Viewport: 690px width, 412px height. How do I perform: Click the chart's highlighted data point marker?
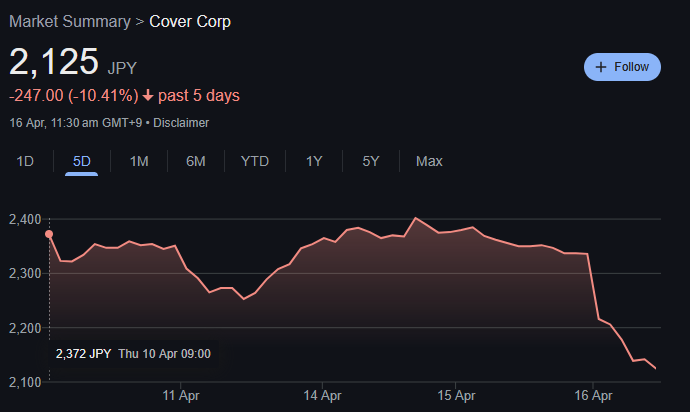(49, 234)
